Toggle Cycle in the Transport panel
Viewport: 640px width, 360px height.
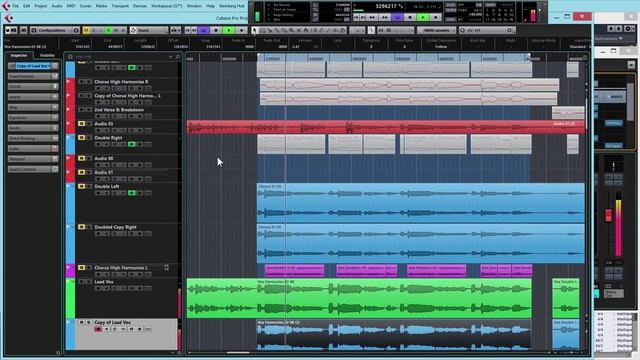click(x=398, y=17)
